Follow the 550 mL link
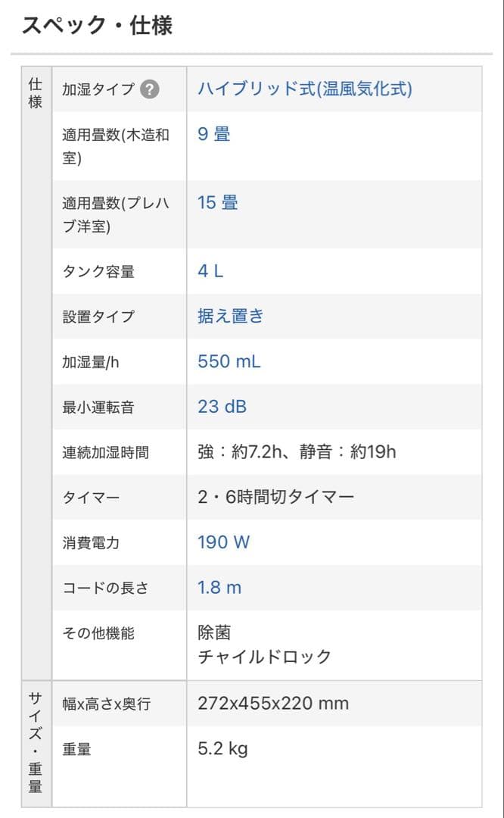Viewport: 504px width, 818px height. point(229,362)
